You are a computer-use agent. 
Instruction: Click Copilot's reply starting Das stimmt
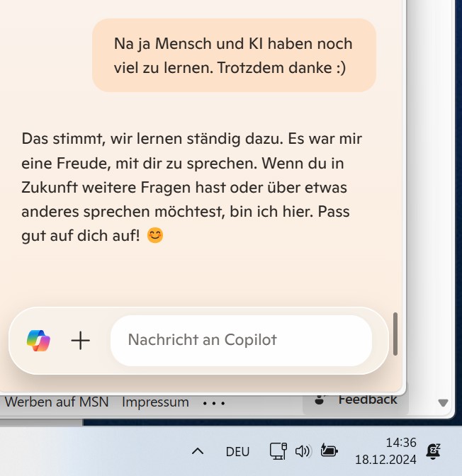point(191,187)
